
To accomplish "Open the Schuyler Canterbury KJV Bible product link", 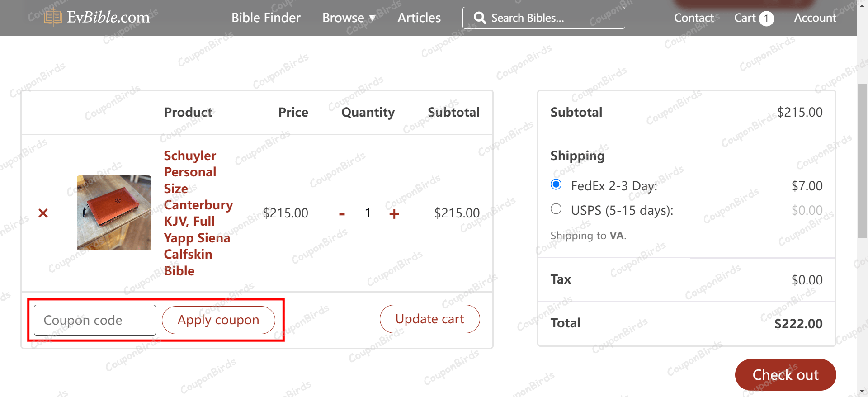I will [198, 213].
